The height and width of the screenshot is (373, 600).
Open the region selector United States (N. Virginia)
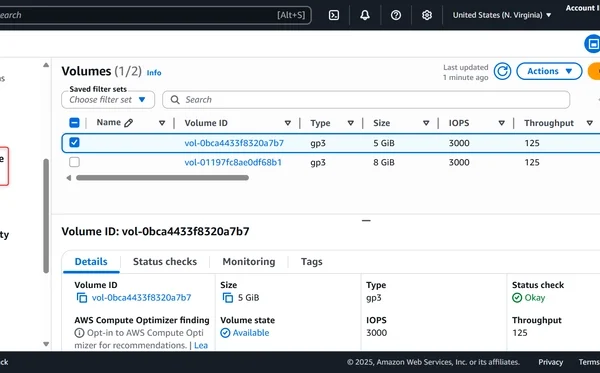[502, 15]
